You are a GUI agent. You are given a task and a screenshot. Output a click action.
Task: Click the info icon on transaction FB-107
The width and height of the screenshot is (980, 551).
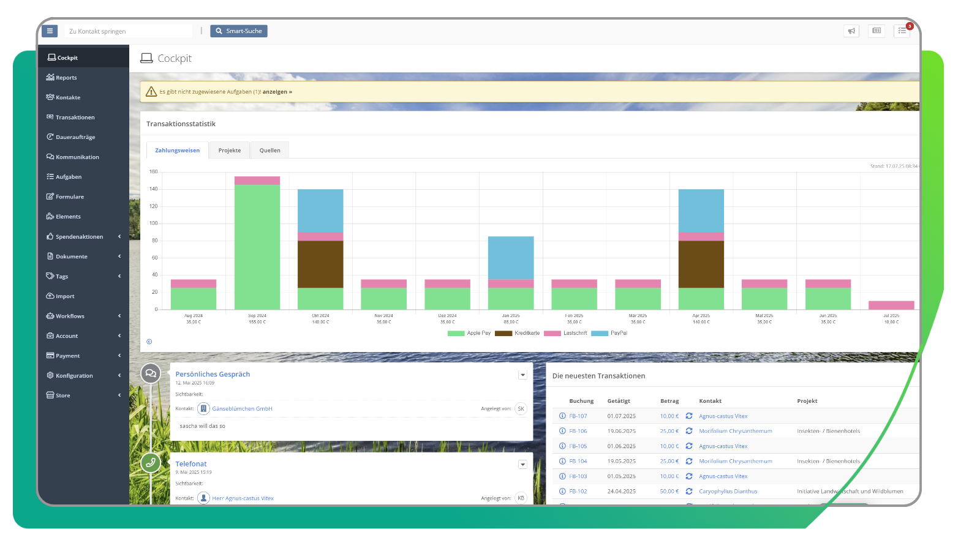[x=562, y=416]
